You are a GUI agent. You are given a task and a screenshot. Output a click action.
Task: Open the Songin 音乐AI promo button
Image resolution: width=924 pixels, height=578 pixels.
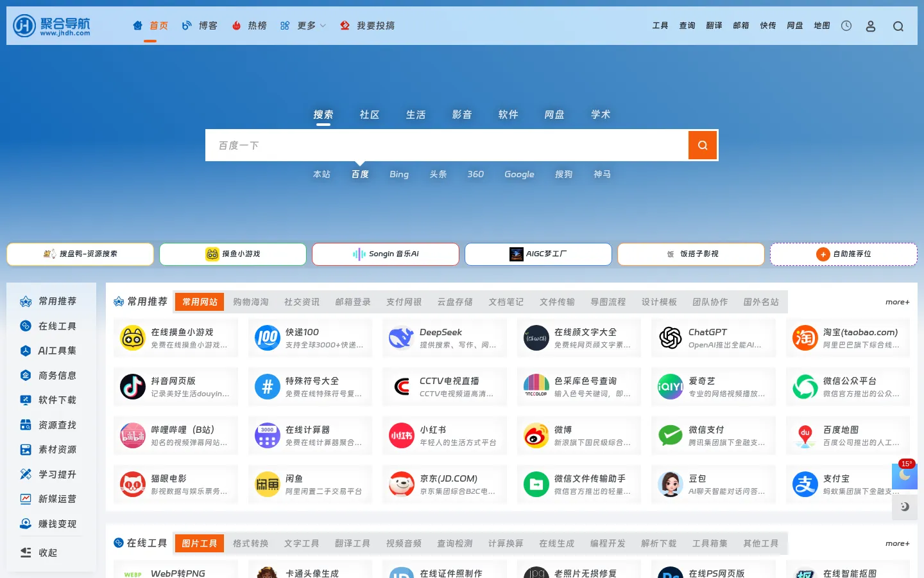pos(386,254)
